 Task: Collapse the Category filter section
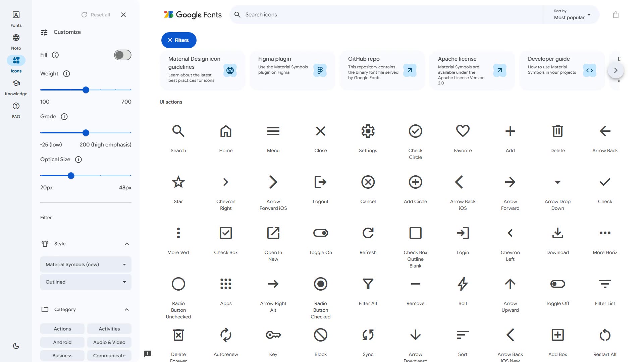[x=127, y=309]
